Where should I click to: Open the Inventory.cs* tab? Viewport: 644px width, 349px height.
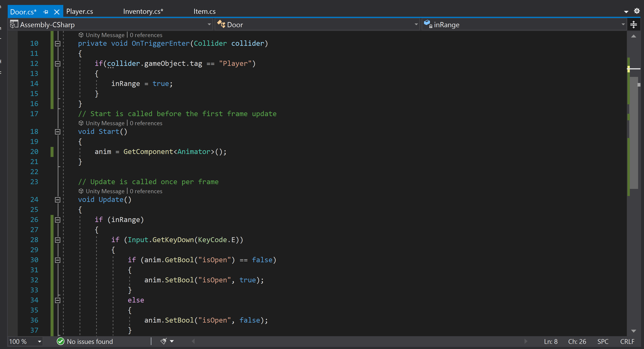pos(143,11)
